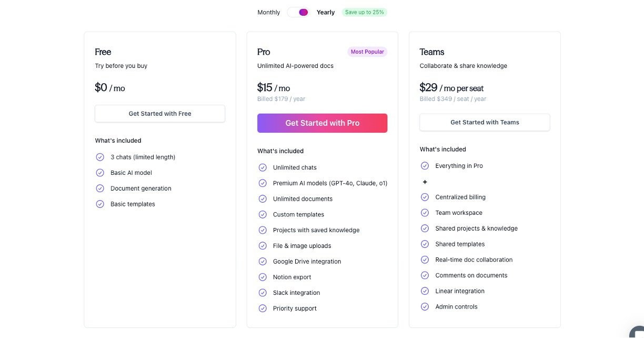
Task: Click the Most Popular badge on Pro
Action: coord(367,52)
